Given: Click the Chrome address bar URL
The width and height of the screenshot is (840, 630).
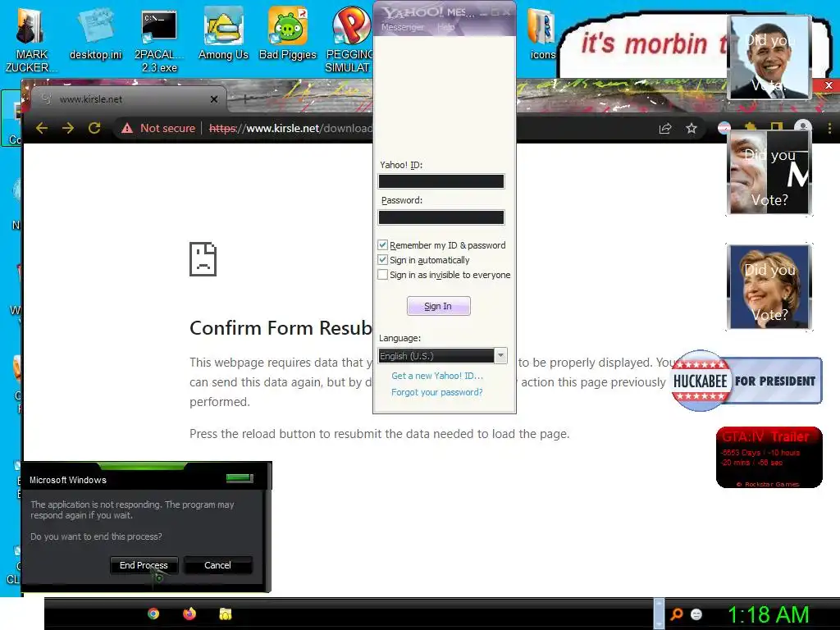Looking at the screenshot, I should click(x=290, y=128).
